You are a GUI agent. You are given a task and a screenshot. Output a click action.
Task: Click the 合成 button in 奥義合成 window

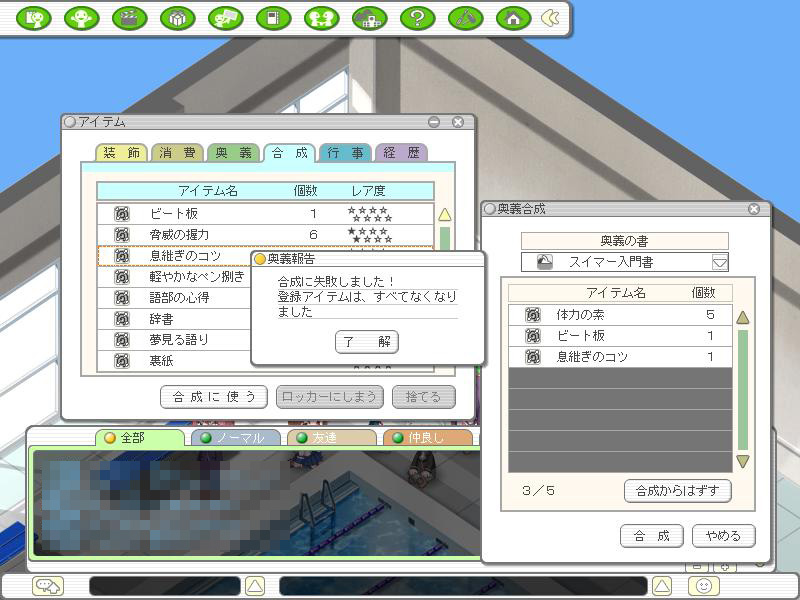point(652,536)
